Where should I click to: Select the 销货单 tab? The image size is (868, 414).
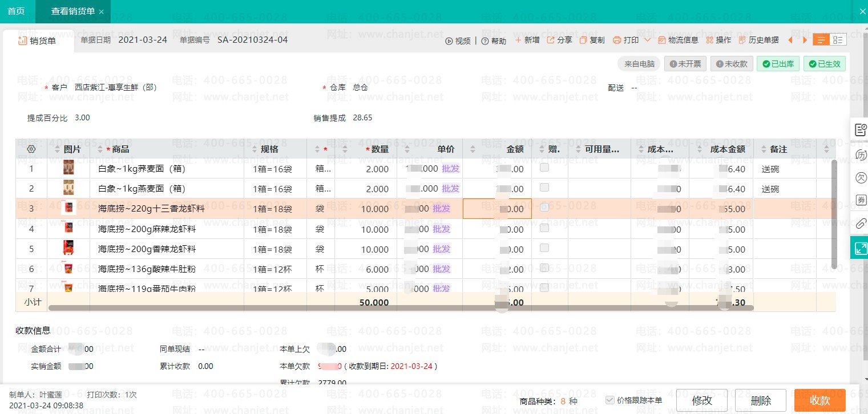pos(37,40)
